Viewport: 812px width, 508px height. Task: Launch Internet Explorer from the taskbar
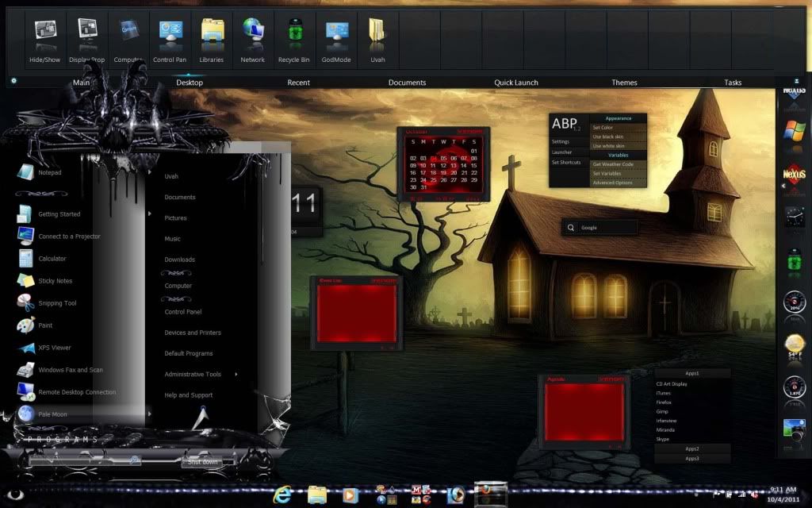[282, 495]
